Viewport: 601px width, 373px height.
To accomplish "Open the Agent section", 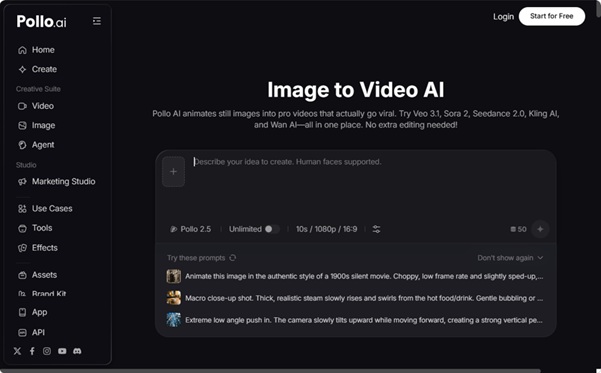I will [36, 145].
